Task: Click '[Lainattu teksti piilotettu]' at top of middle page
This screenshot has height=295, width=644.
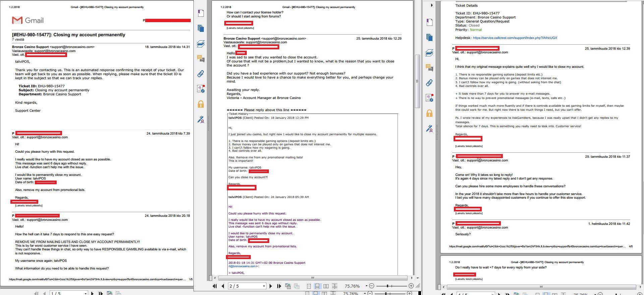Action: tap(240, 28)
